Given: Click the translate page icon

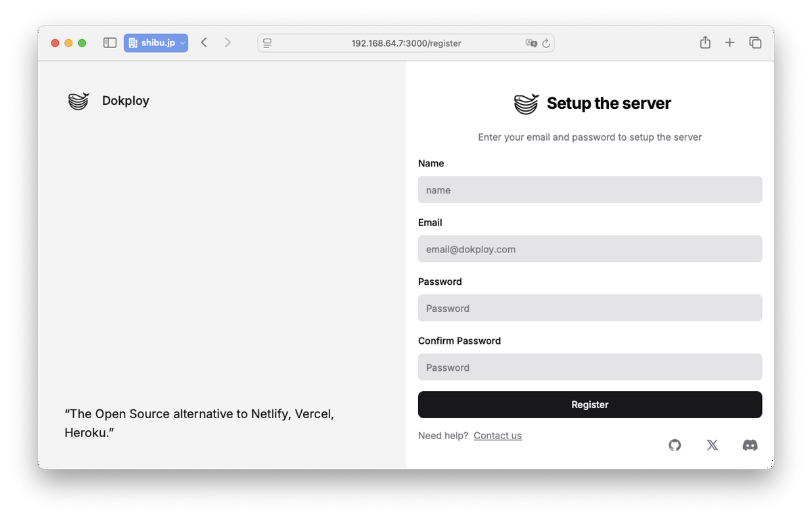Looking at the screenshot, I should coord(531,43).
